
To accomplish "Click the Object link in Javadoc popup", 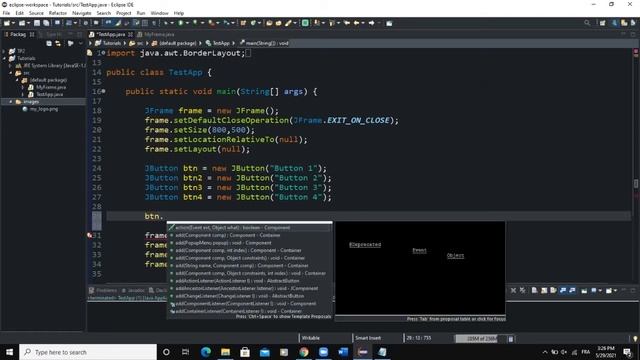I will [455, 256].
